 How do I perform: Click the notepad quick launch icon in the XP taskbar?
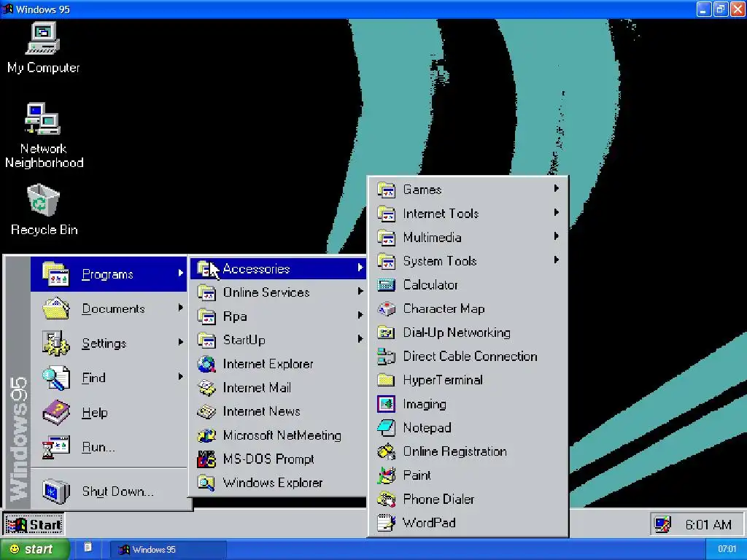point(88,548)
